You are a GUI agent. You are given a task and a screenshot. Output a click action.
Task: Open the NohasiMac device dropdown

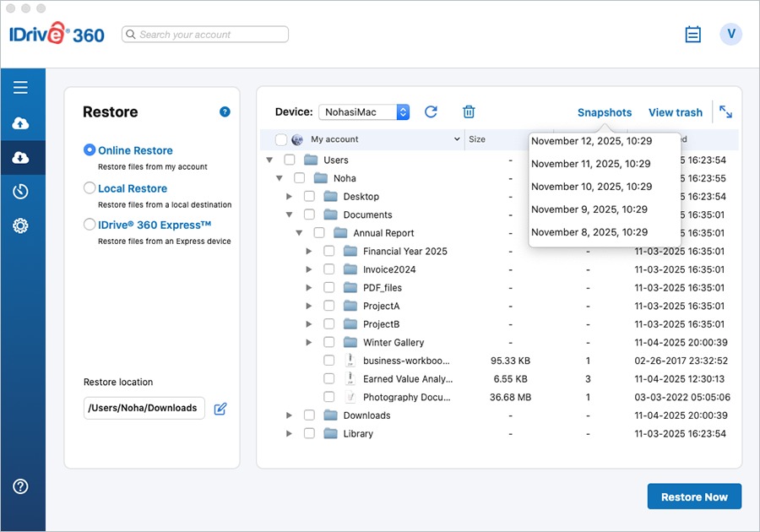click(x=364, y=112)
